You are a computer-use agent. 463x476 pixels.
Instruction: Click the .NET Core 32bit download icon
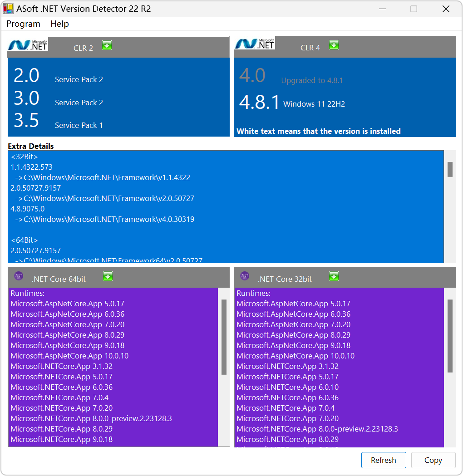(x=334, y=276)
